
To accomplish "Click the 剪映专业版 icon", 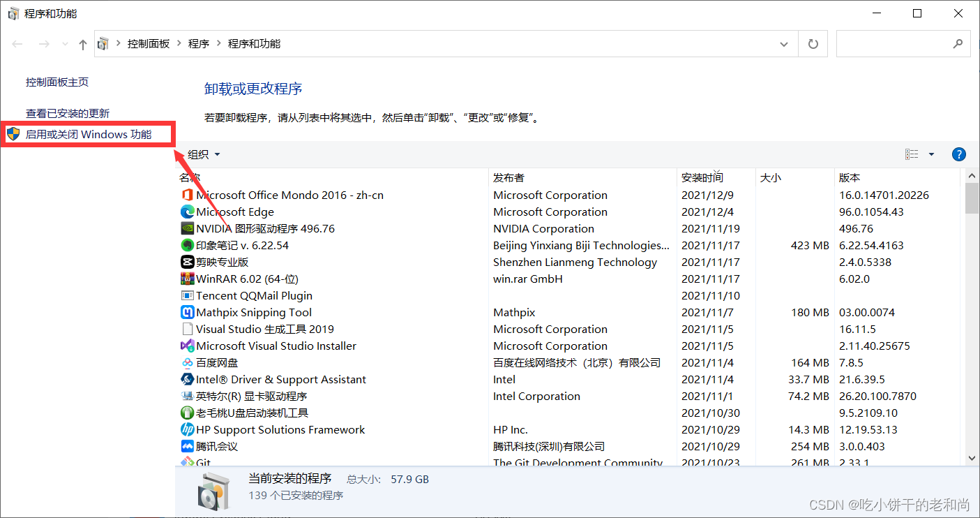I will click(187, 262).
